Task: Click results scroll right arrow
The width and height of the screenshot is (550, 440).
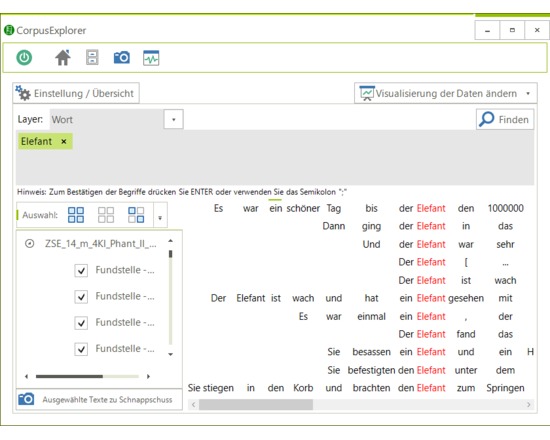Action: (x=528, y=405)
